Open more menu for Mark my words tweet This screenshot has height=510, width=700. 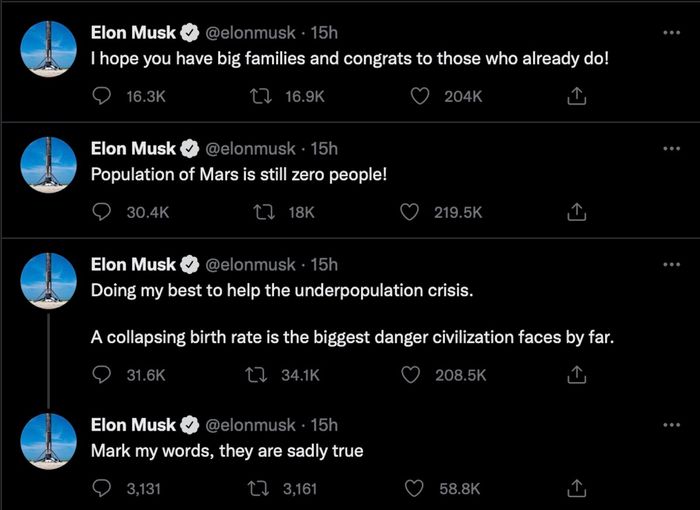[671, 424]
